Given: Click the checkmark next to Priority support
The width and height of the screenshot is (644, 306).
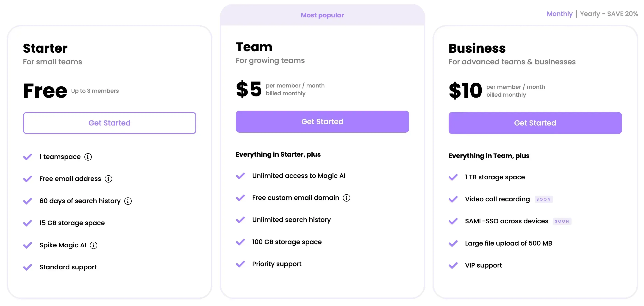Looking at the screenshot, I should coord(241,264).
